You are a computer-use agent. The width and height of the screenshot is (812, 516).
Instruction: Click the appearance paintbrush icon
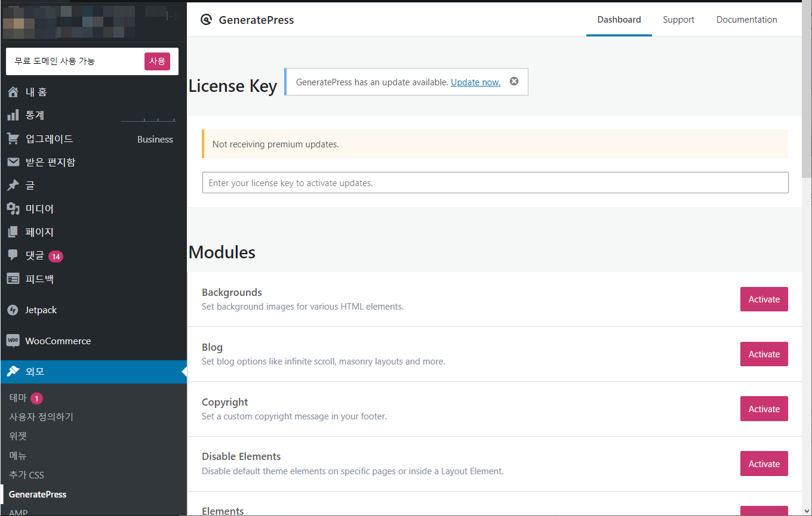point(13,372)
